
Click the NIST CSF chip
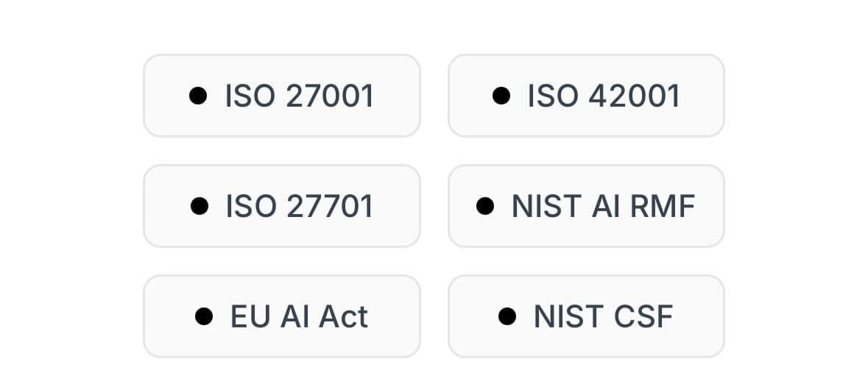pyautogui.click(x=586, y=316)
